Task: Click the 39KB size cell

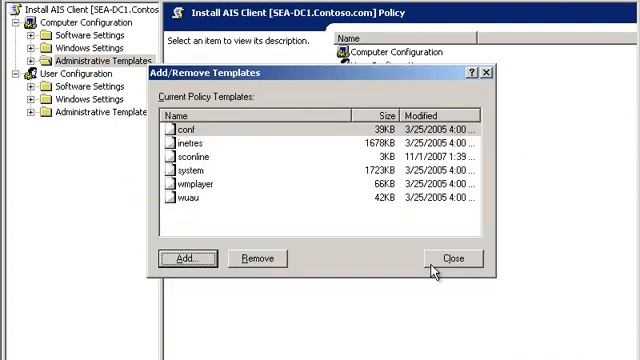Action: coord(384,129)
